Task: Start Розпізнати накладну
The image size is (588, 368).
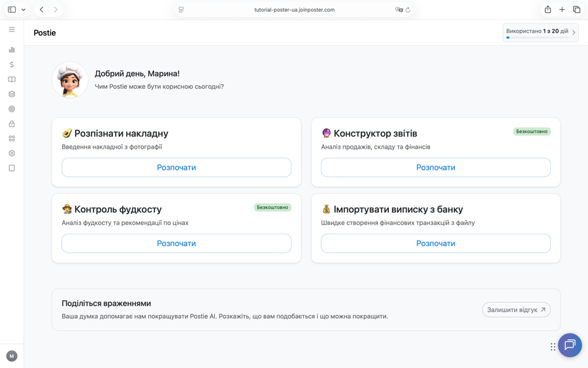Action: pyautogui.click(x=176, y=167)
